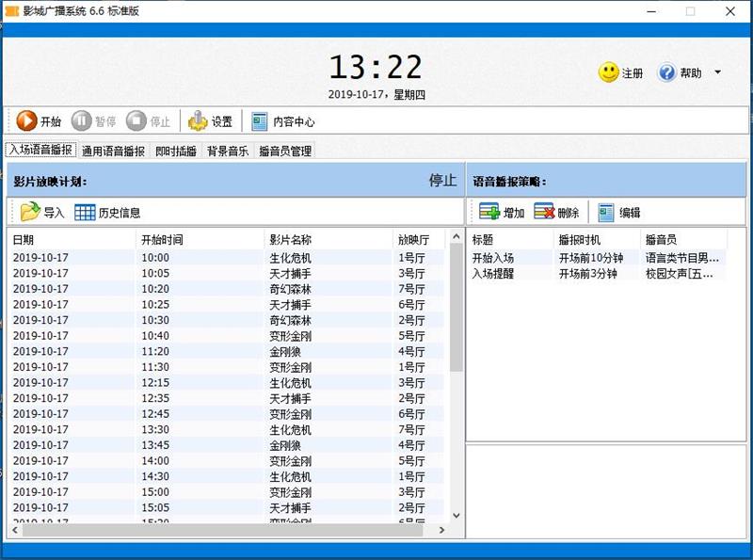Click the horizontal scrollbar thumb below the schedule
Screen dimensions: 753x560
point(222,530)
